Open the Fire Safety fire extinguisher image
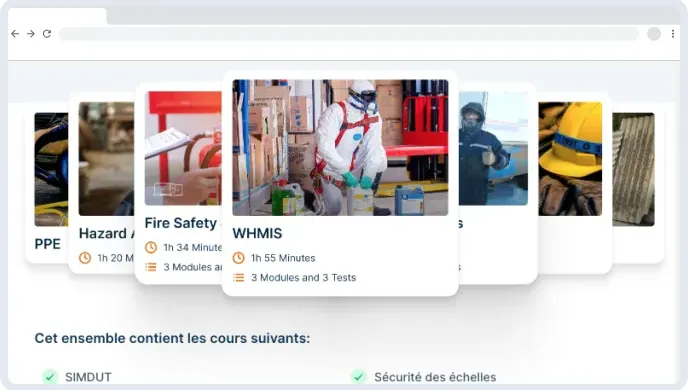688x390 pixels. tap(183, 148)
